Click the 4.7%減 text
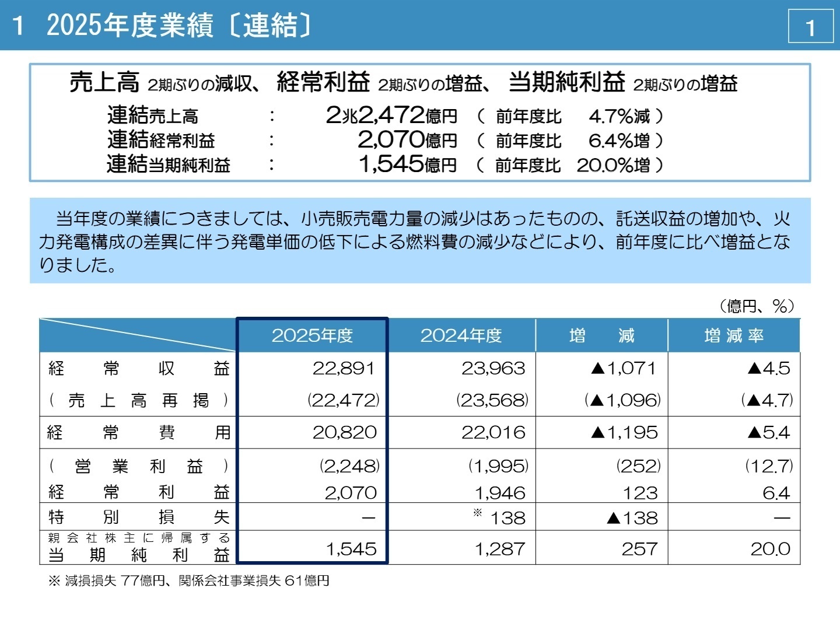 pyautogui.click(x=619, y=116)
